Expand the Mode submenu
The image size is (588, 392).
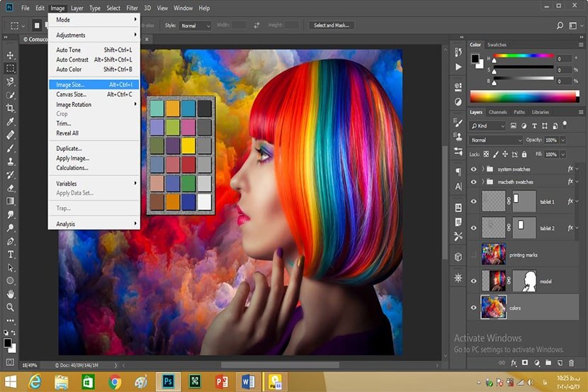point(94,20)
